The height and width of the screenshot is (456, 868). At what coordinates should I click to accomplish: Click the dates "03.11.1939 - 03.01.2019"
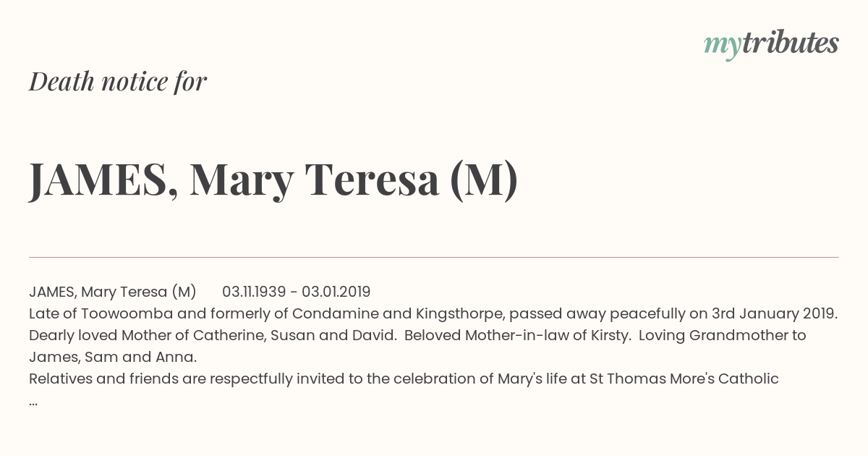297,292
